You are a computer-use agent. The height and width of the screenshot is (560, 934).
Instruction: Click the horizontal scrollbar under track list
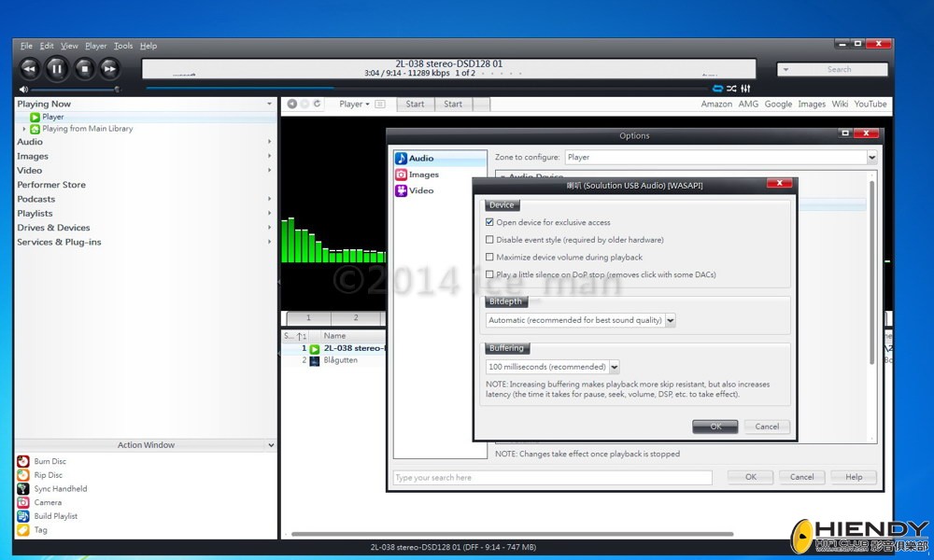coord(512,535)
